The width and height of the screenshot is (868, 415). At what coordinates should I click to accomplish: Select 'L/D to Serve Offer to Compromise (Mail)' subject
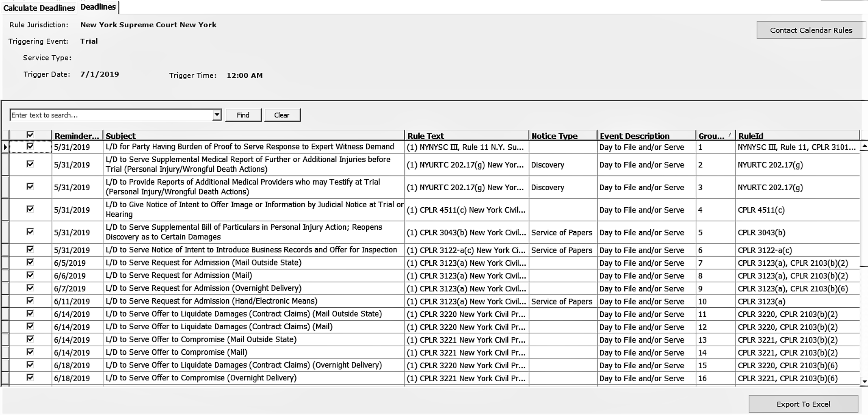click(176, 352)
